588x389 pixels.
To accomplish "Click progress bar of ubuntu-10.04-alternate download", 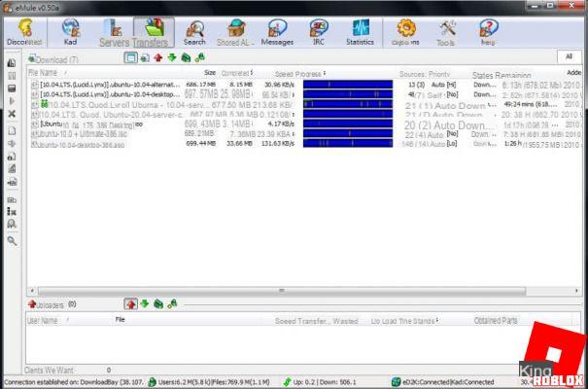I will click(x=348, y=85).
